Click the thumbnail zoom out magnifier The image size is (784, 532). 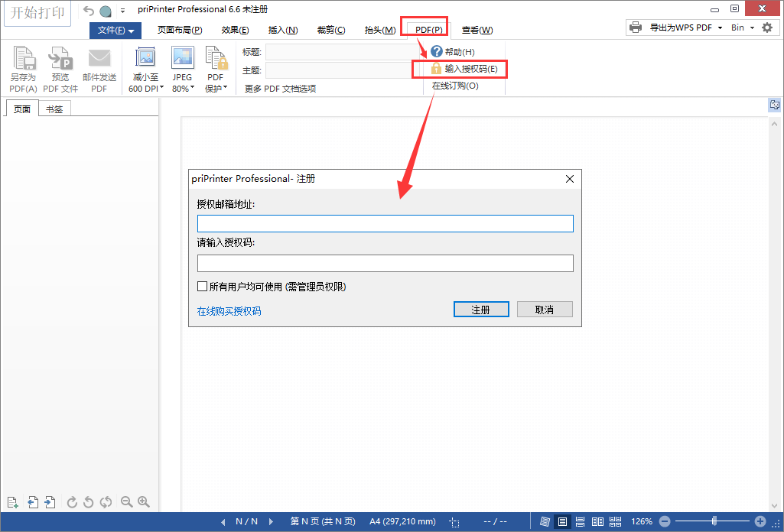click(126, 502)
